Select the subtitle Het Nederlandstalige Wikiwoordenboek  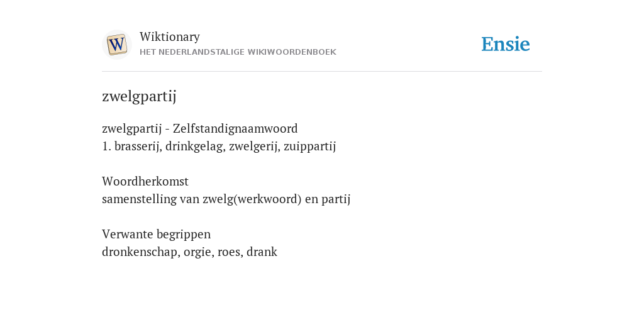(x=238, y=52)
